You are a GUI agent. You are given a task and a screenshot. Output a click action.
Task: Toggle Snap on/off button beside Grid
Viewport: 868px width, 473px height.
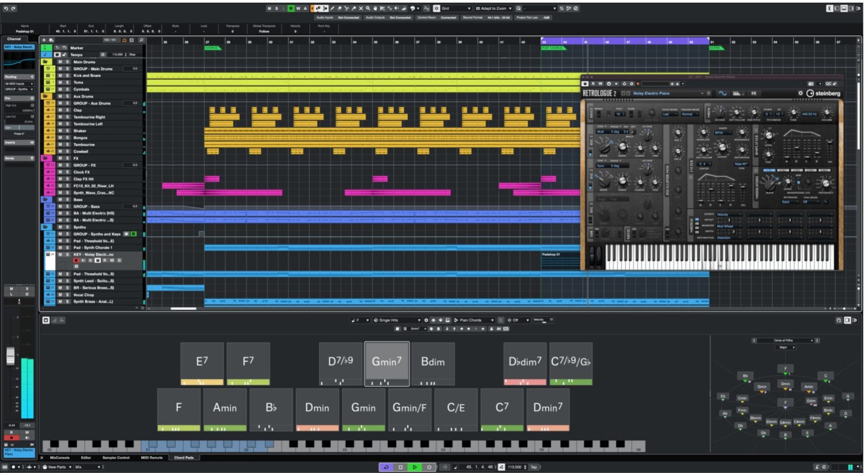pyautogui.click(x=437, y=8)
